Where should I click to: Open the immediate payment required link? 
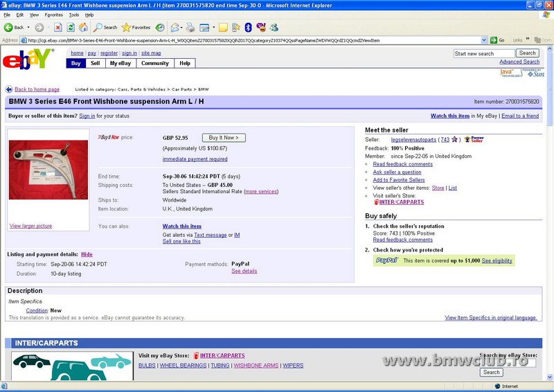195,159
